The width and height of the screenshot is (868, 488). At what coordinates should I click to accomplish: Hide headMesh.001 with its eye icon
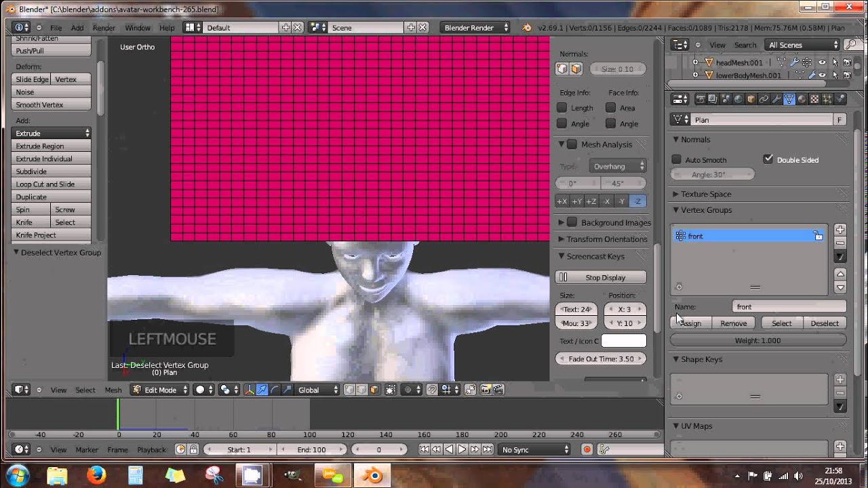click(x=821, y=62)
